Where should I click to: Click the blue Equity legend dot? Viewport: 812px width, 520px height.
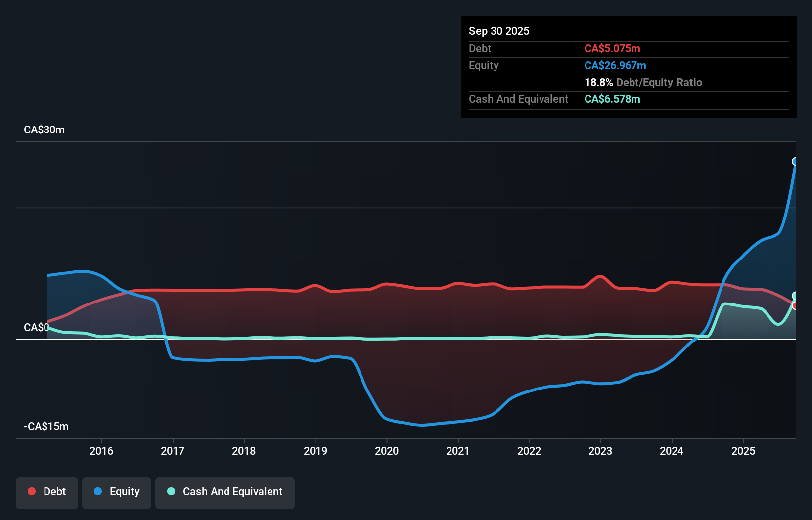click(x=98, y=491)
